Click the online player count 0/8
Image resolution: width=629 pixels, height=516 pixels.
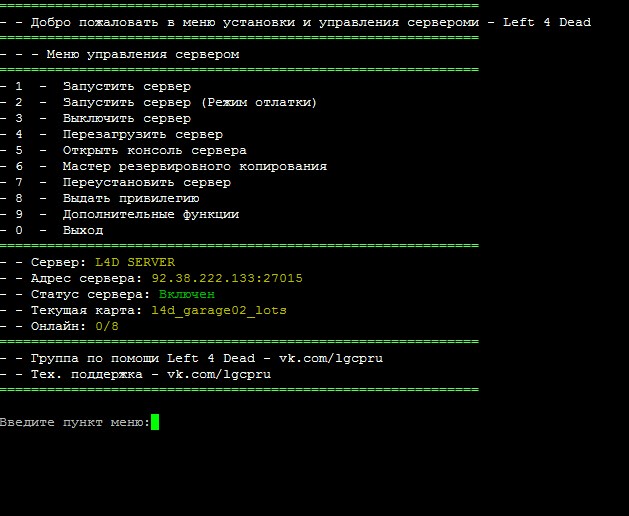tap(107, 326)
